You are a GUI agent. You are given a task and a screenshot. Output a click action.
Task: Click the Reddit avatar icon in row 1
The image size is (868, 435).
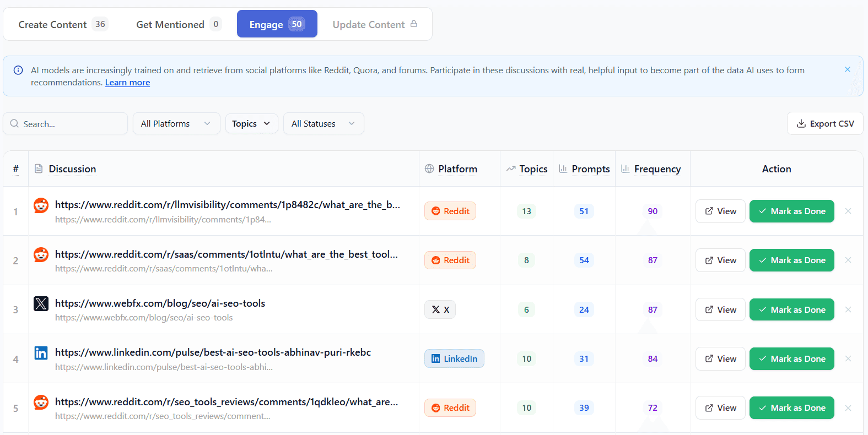click(x=41, y=205)
